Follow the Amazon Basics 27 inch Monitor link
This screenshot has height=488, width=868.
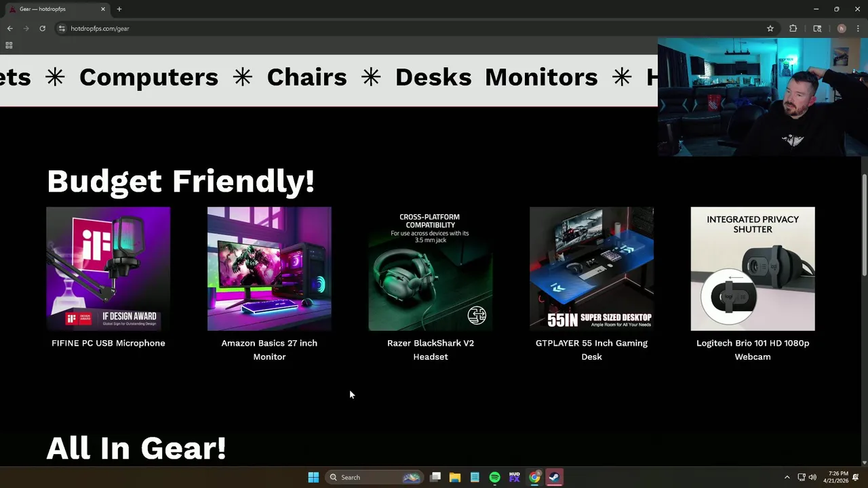click(x=269, y=350)
